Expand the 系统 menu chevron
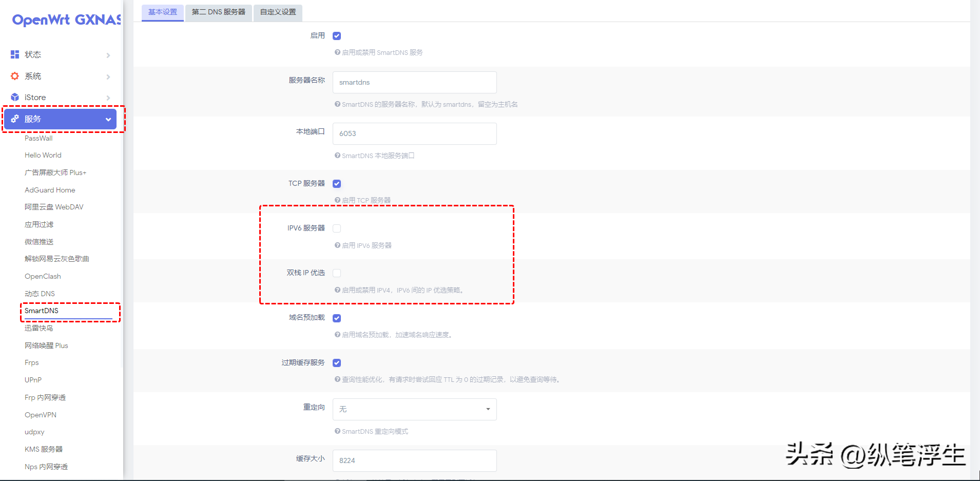This screenshot has width=980, height=481. [108, 76]
